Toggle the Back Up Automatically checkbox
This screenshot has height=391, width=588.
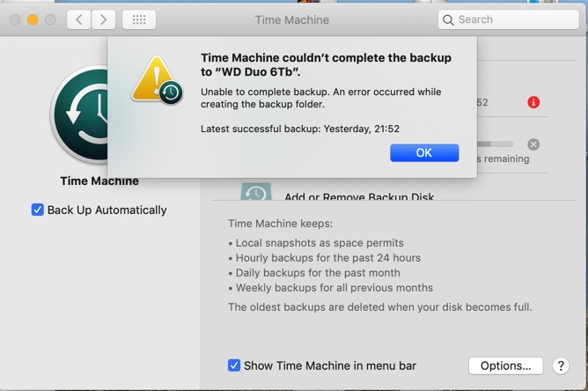(38, 210)
